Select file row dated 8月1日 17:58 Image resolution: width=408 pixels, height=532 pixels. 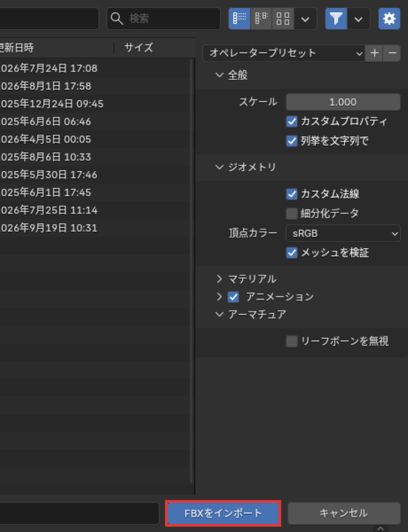(x=95, y=86)
